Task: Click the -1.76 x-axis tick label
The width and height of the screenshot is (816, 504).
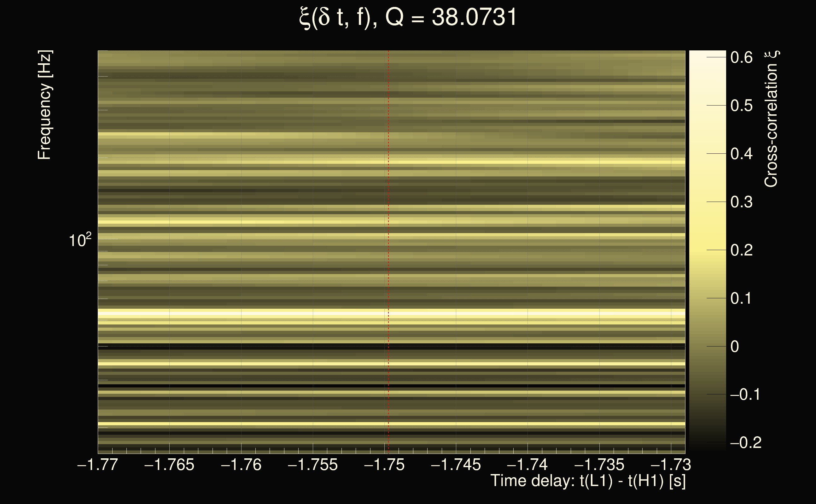Action: 241,465
